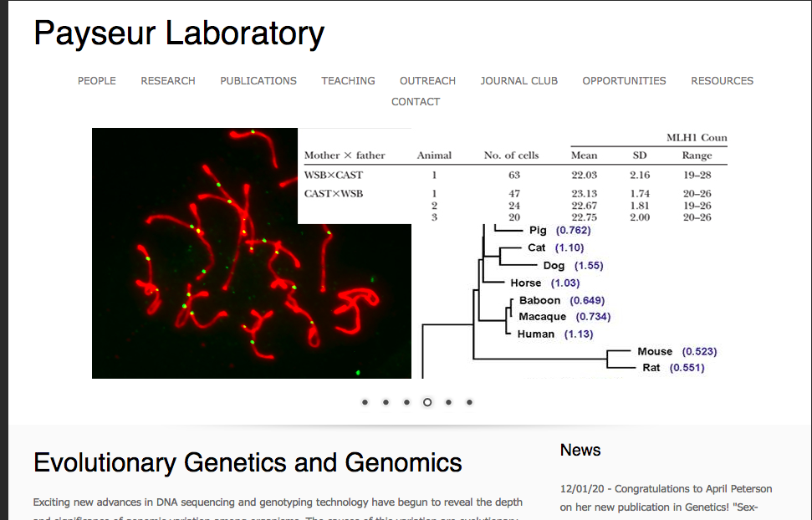The image size is (812, 520).
Task: Click the 'Cat (1.10)' label in tree
Action: point(555,247)
